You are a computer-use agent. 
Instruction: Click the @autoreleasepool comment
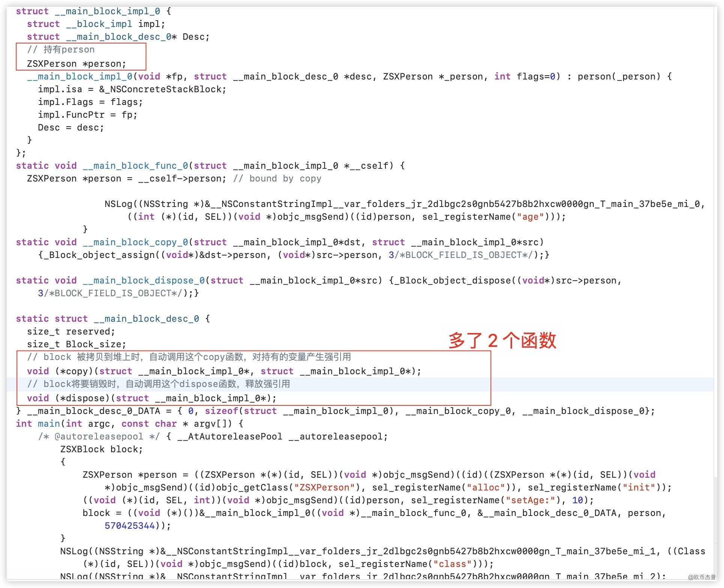click(x=99, y=436)
